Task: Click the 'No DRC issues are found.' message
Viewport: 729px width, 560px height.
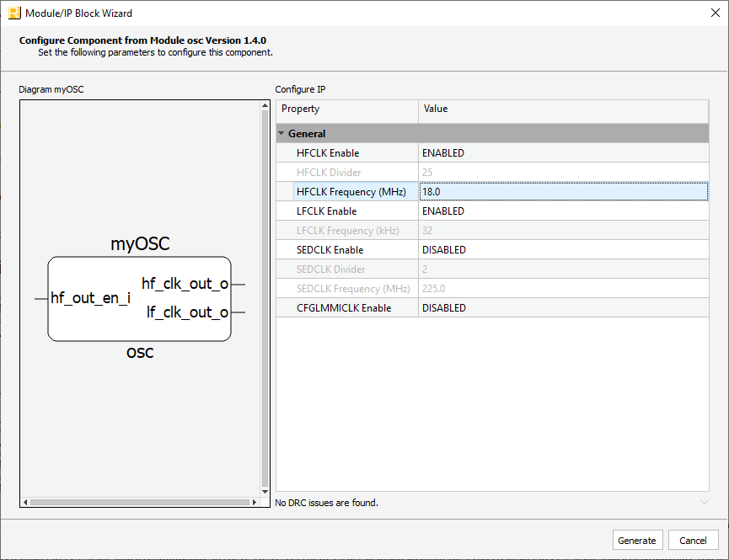Action: (326, 503)
